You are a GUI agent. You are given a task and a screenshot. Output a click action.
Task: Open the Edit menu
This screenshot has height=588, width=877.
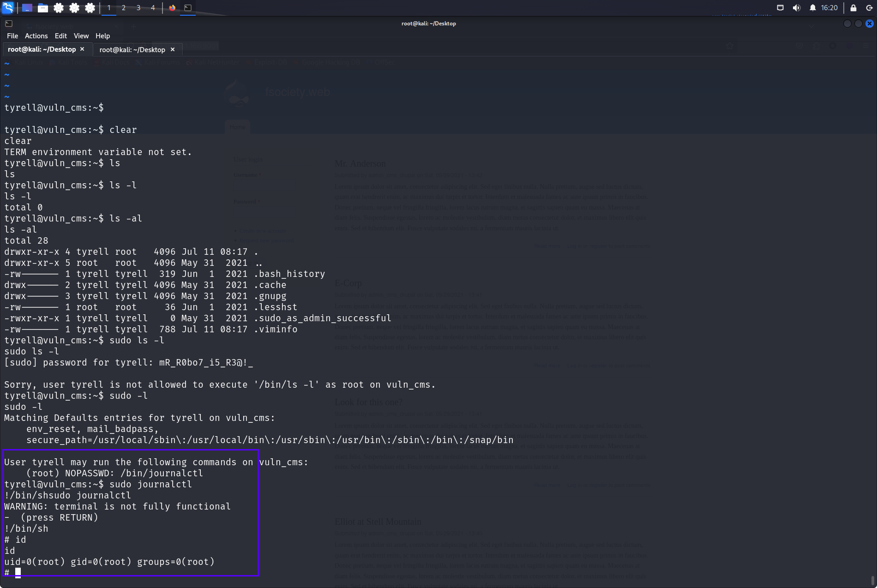(60, 36)
